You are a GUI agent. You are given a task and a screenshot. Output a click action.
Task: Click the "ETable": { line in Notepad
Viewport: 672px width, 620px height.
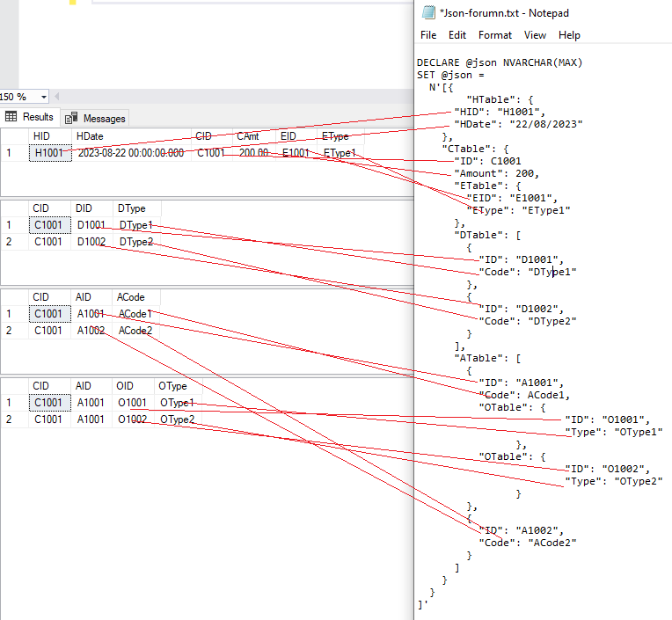487,186
